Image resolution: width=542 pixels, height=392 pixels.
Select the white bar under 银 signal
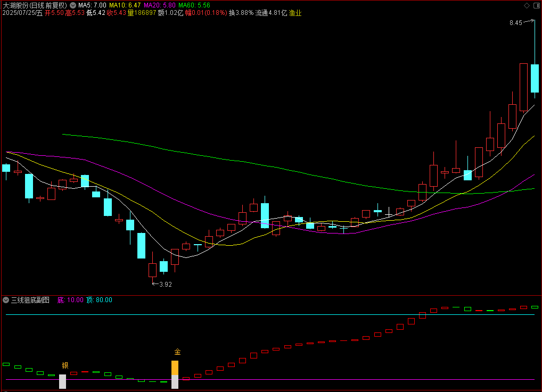pos(63,382)
